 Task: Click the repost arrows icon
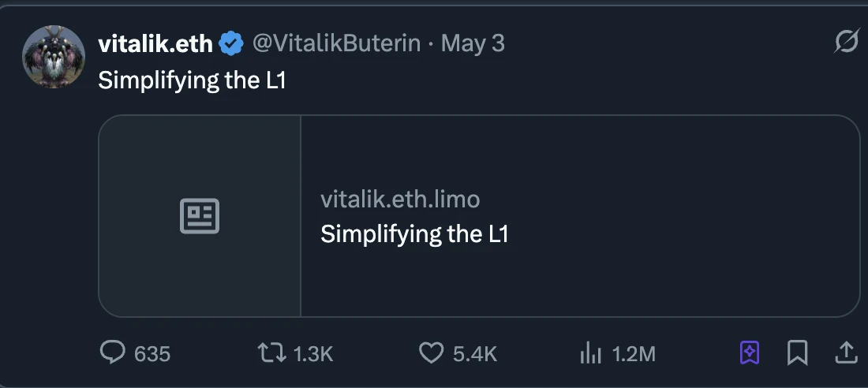tap(272, 353)
